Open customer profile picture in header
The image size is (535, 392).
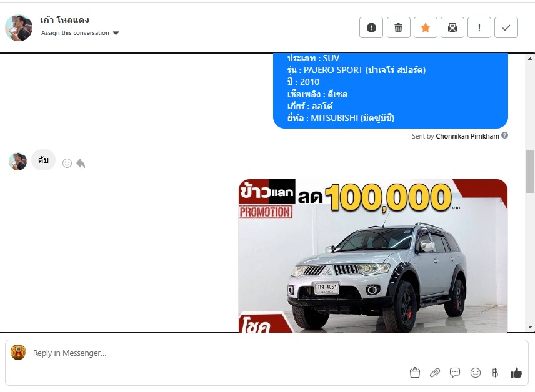(19, 27)
